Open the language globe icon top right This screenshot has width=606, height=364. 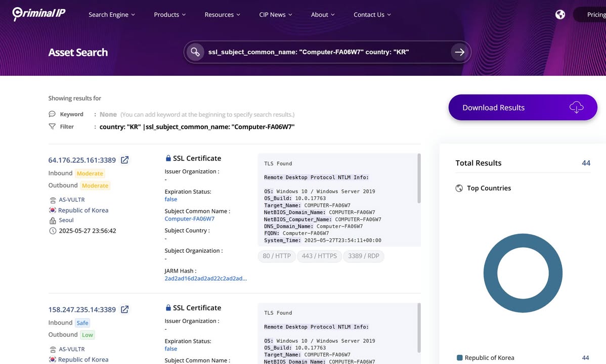click(560, 14)
